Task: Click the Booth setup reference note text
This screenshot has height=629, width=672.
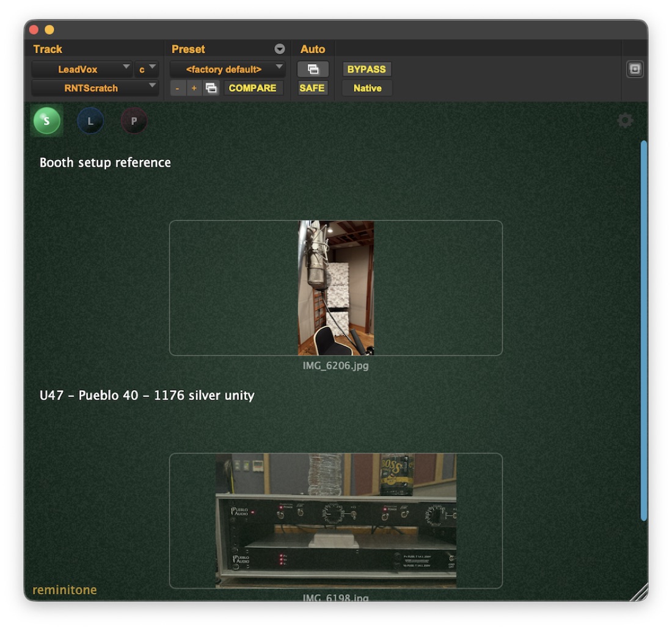Action: (x=105, y=162)
